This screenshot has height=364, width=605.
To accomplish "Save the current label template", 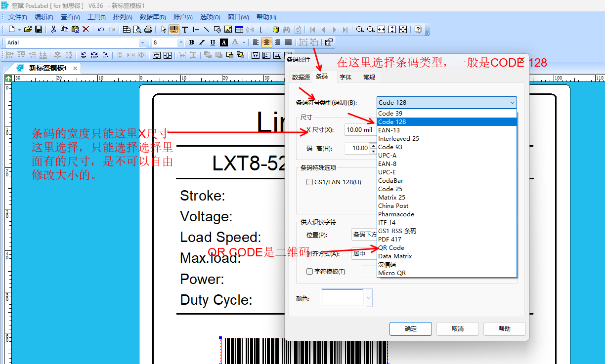I will coord(39,30).
